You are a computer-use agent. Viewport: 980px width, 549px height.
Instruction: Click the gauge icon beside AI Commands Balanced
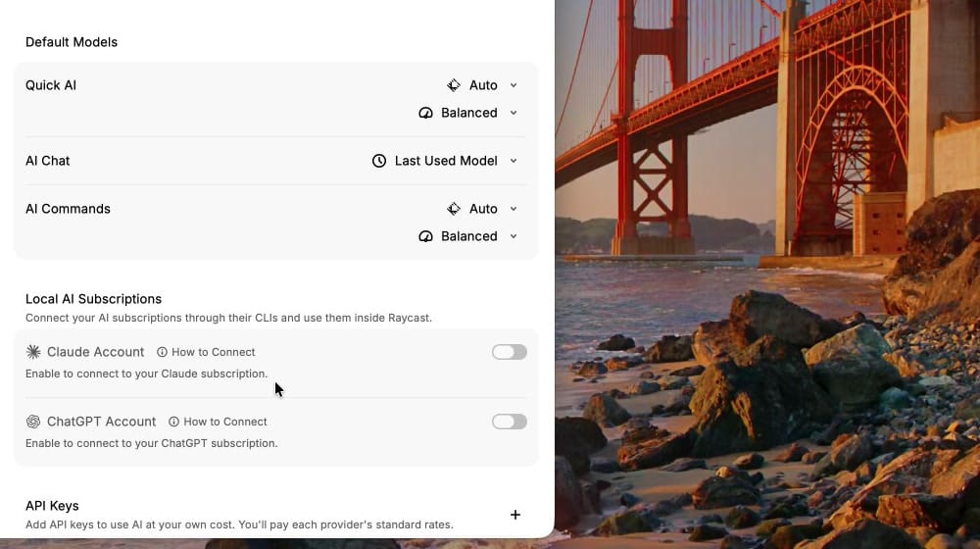[x=425, y=236]
